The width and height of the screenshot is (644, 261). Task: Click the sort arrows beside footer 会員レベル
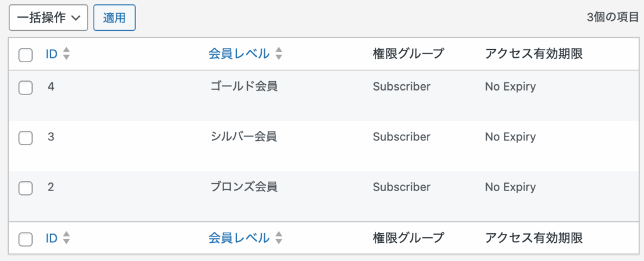[279, 238]
